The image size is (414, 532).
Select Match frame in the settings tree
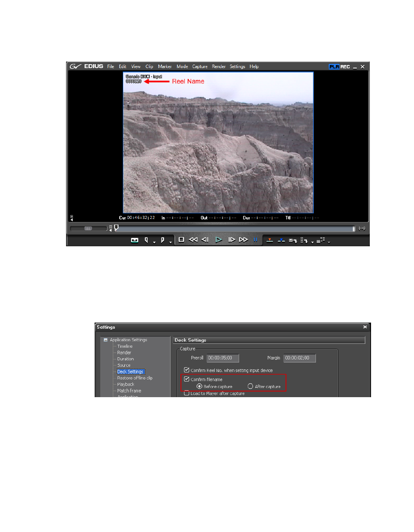pos(129,391)
